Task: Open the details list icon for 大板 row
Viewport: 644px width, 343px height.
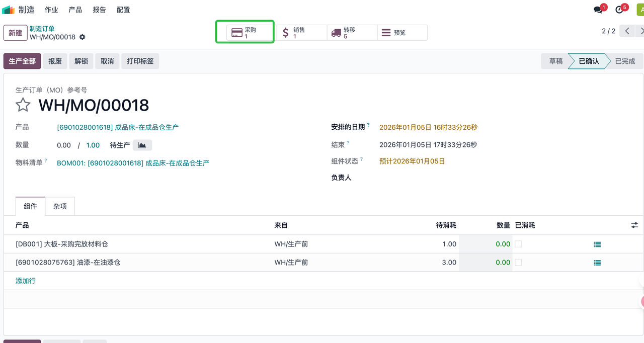Action: pyautogui.click(x=597, y=244)
